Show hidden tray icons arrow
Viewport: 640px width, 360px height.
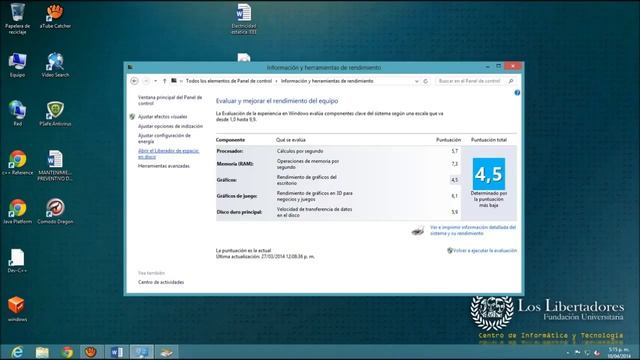(567, 353)
